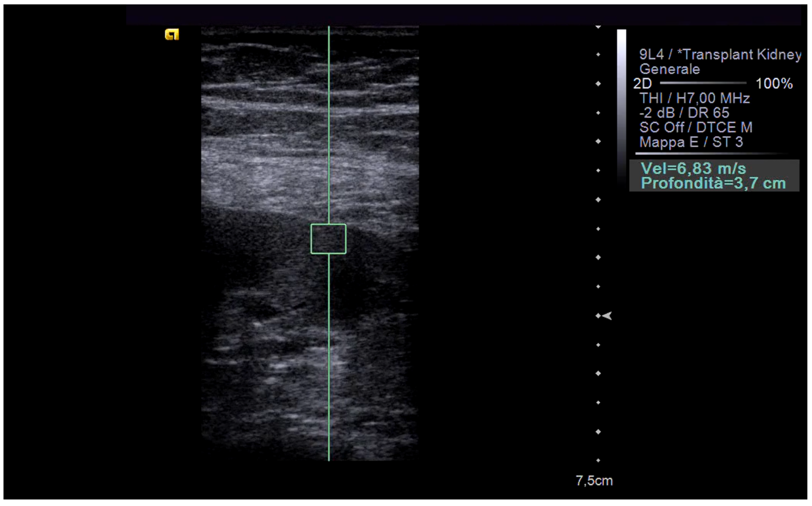
Task: Click the focal zone arrow marker
Action: tap(607, 316)
